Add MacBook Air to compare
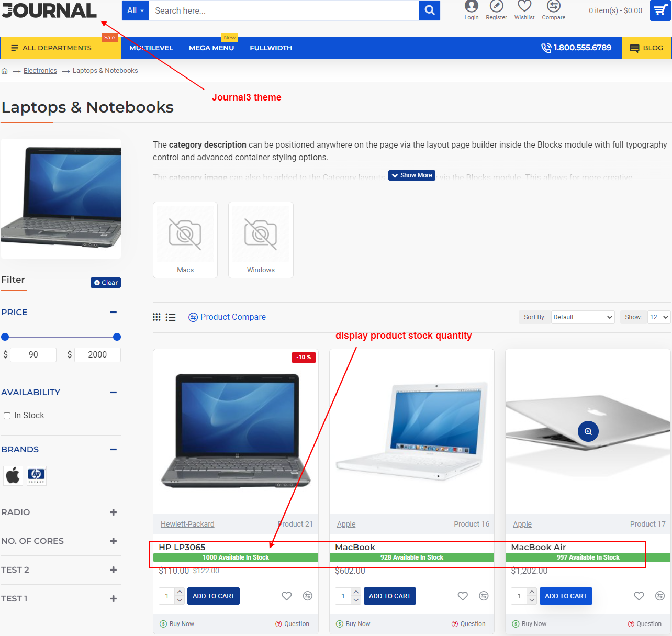This screenshot has width=672, height=636. (660, 596)
